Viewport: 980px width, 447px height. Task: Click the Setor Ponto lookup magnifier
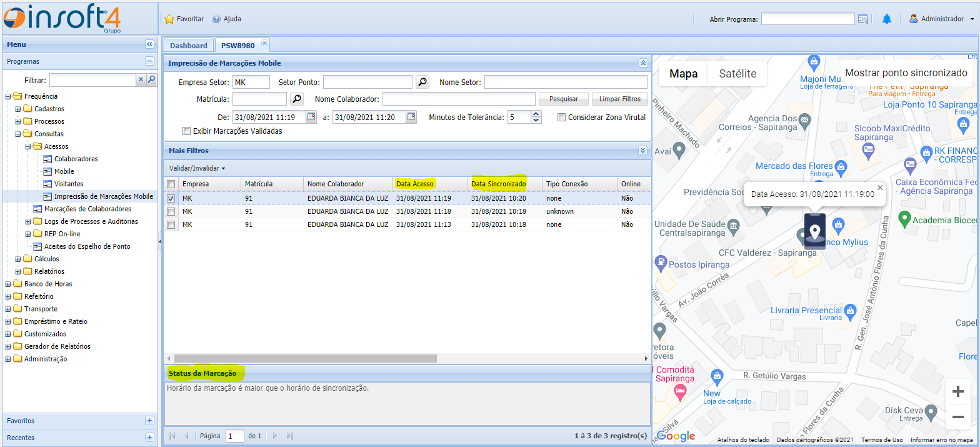tap(422, 82)
